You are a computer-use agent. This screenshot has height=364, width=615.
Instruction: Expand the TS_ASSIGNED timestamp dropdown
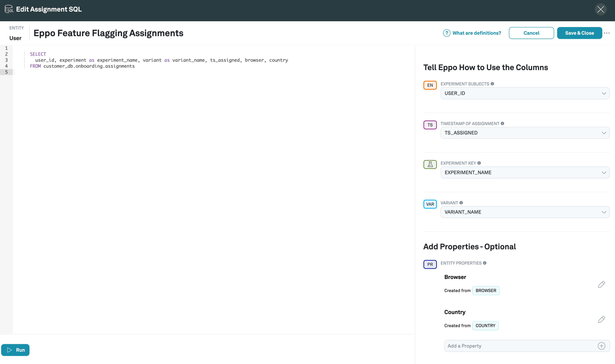pyautogui.click(x=525, y=133)
